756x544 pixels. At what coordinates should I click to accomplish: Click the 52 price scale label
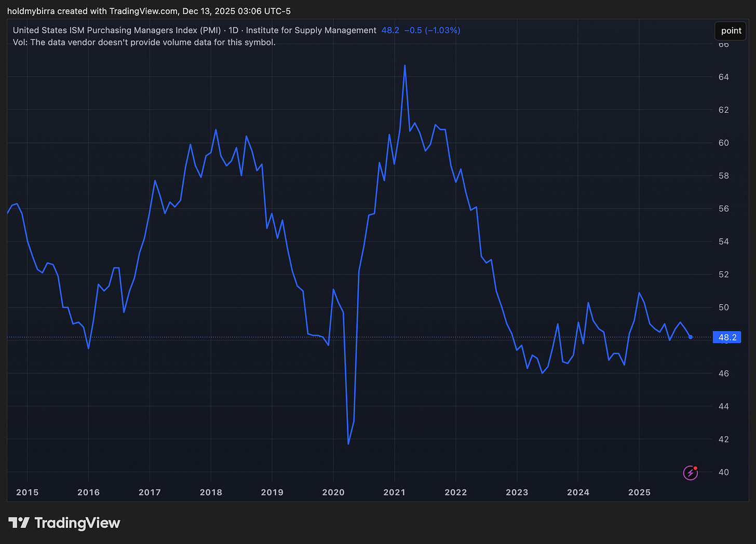pyautogui.click(x=724, y=274)
